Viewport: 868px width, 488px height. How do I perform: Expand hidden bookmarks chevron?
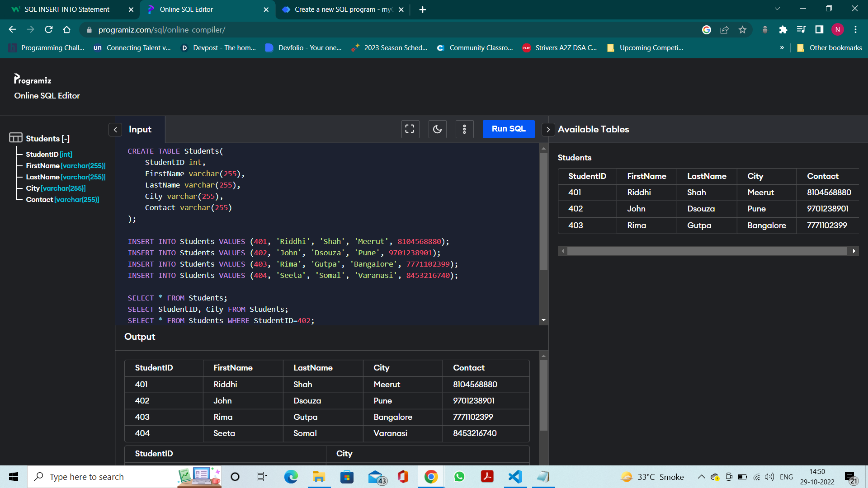coord(782,48)
